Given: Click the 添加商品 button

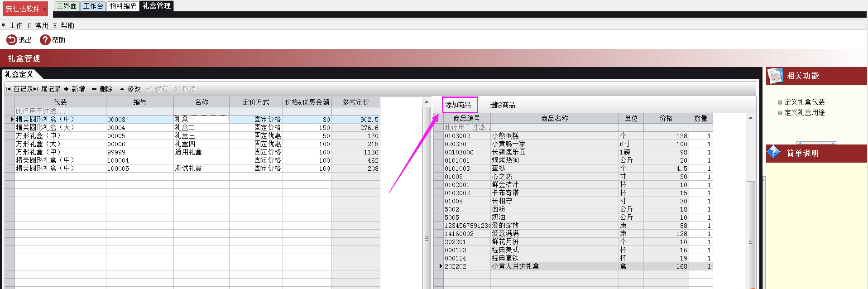Looking at the screenshot, I should (459, 105).
